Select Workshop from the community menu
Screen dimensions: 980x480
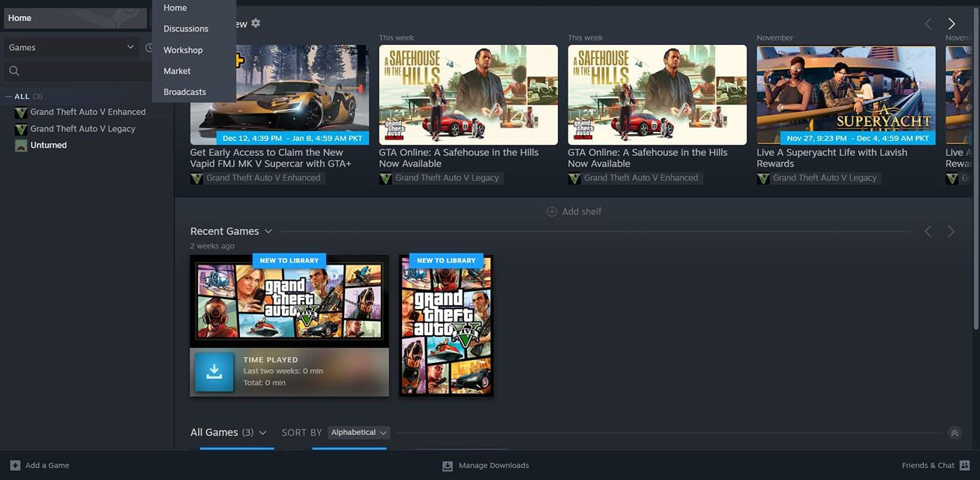183,50
